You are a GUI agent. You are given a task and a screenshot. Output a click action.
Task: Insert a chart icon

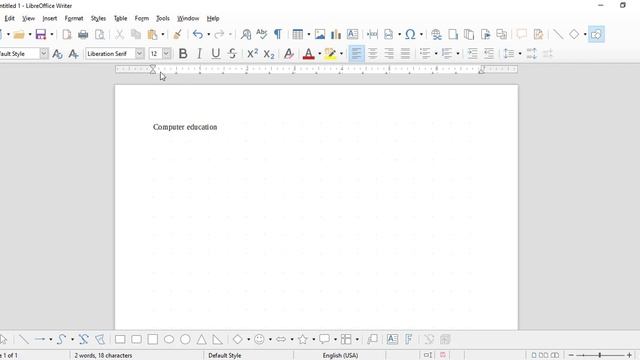[x=336, y=34]
